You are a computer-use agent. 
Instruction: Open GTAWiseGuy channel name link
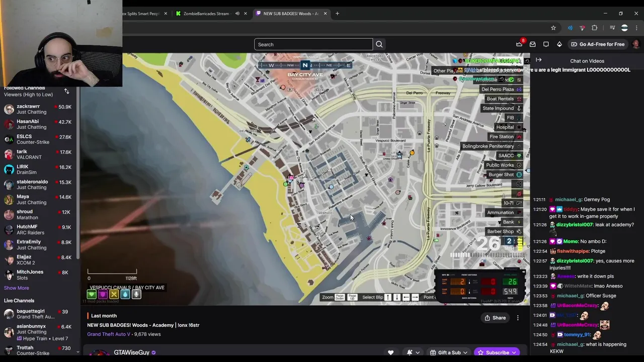131,352
